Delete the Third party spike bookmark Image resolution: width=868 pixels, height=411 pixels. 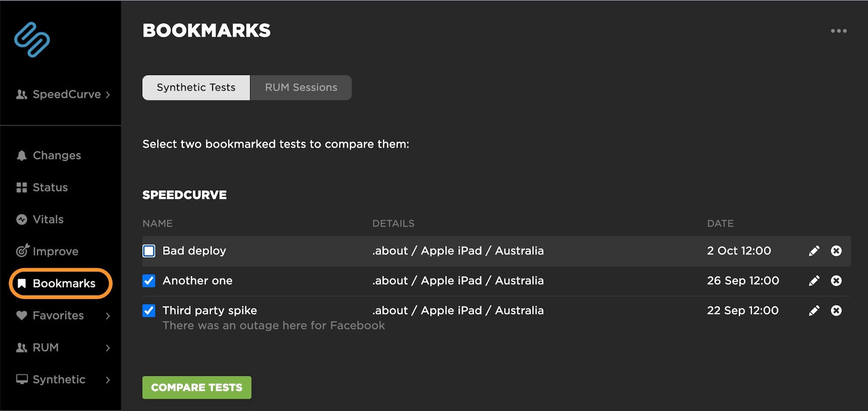tap(836, 311)
